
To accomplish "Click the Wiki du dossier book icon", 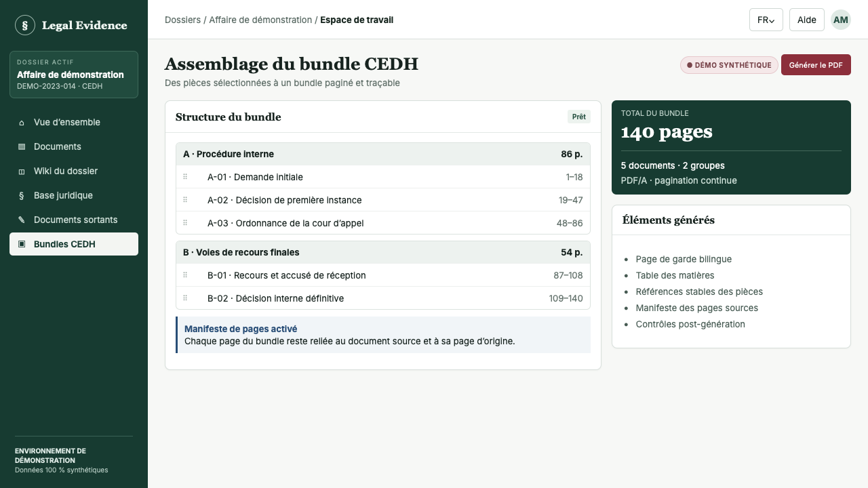I will click(22, 171).
